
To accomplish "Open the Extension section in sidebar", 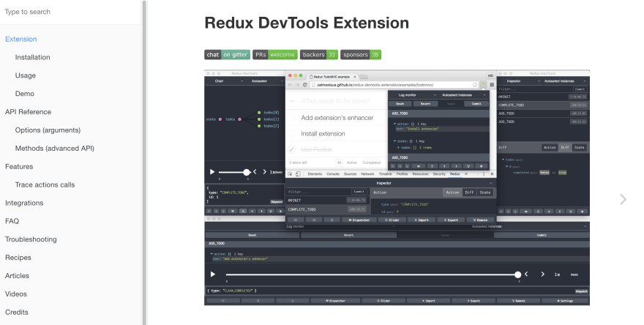I will pyautogui.click(x=21, y=39).
